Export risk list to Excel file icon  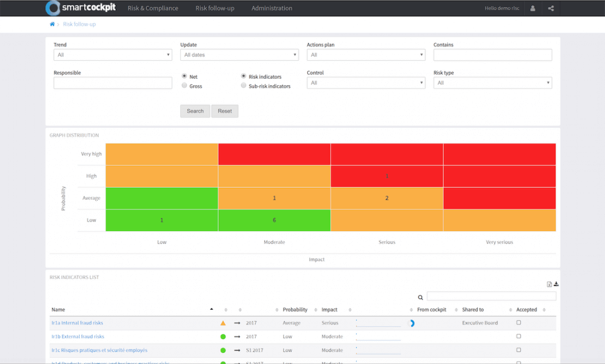549,284
